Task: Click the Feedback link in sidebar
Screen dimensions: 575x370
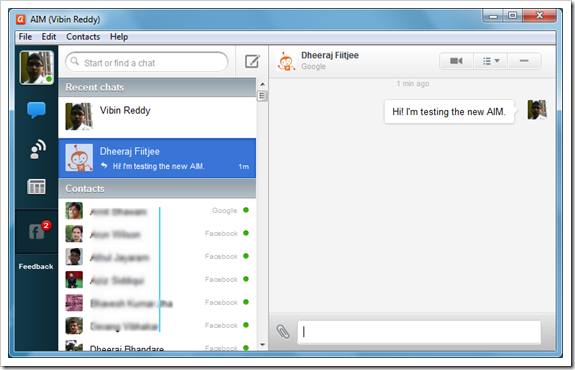Action: point(36,267)
